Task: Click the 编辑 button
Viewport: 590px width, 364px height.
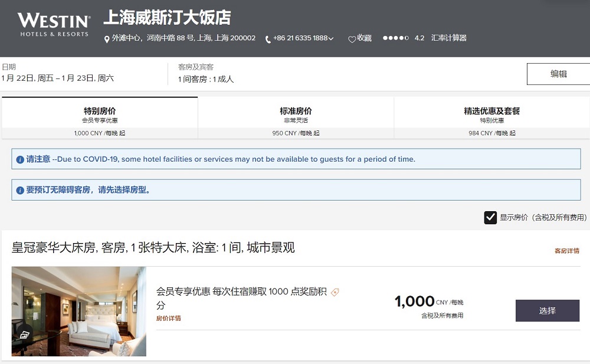Action: [x=558, y=74]
